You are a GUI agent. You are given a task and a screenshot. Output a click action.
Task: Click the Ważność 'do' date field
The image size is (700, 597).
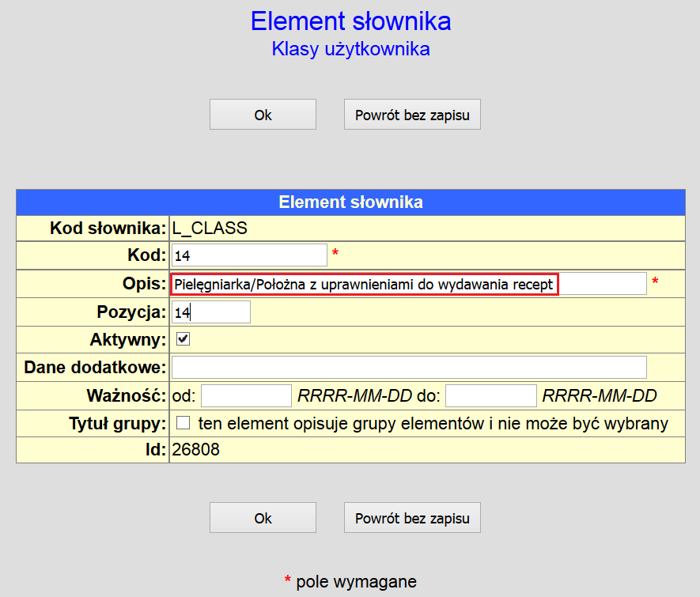491,396
